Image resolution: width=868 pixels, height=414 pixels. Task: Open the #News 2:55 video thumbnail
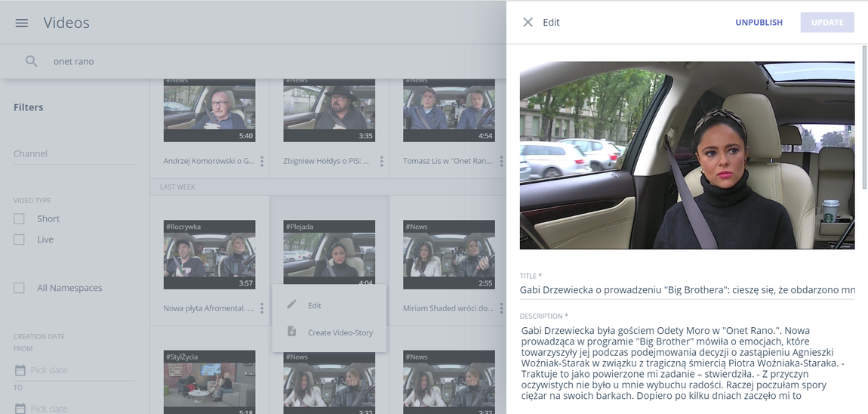click(448, 255)
